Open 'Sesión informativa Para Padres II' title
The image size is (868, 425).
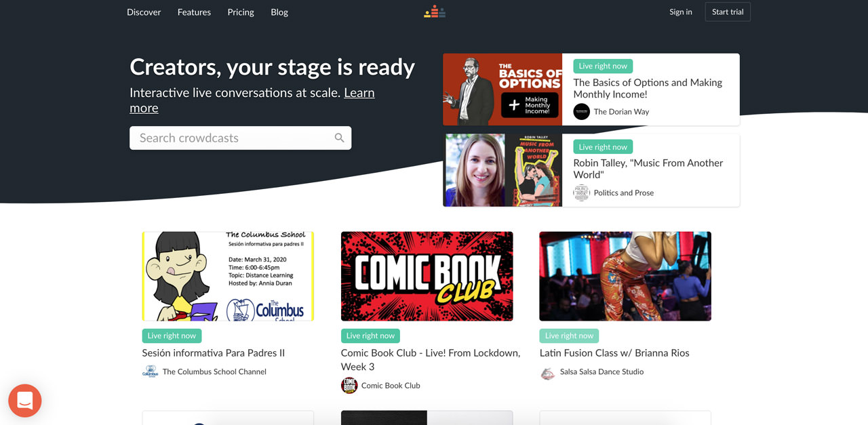tap(214, 353)
